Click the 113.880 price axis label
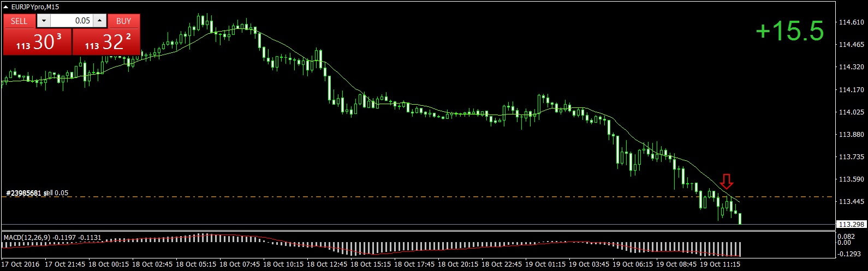Viewport: 868px width, 271px height. (852, 135)
